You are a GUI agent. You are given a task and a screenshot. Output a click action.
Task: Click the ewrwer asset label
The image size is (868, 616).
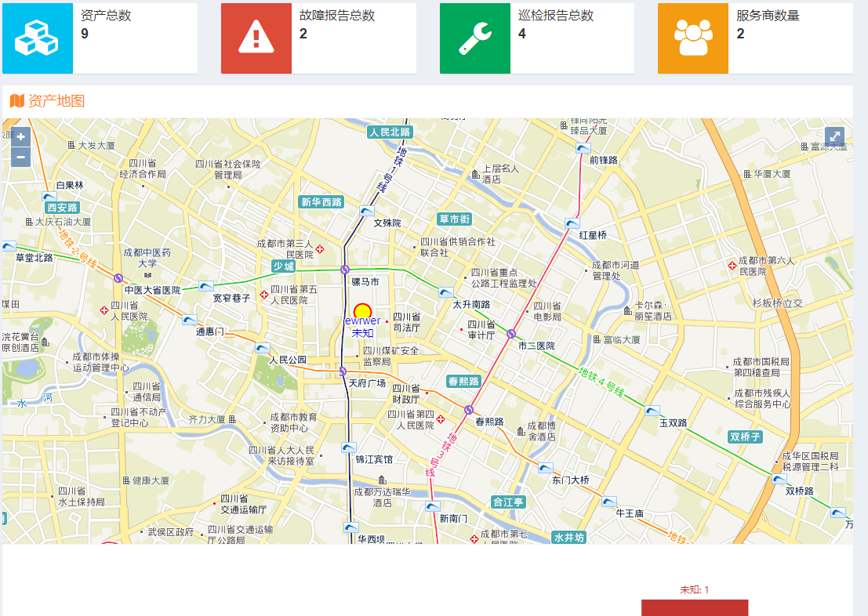point(362,321)
